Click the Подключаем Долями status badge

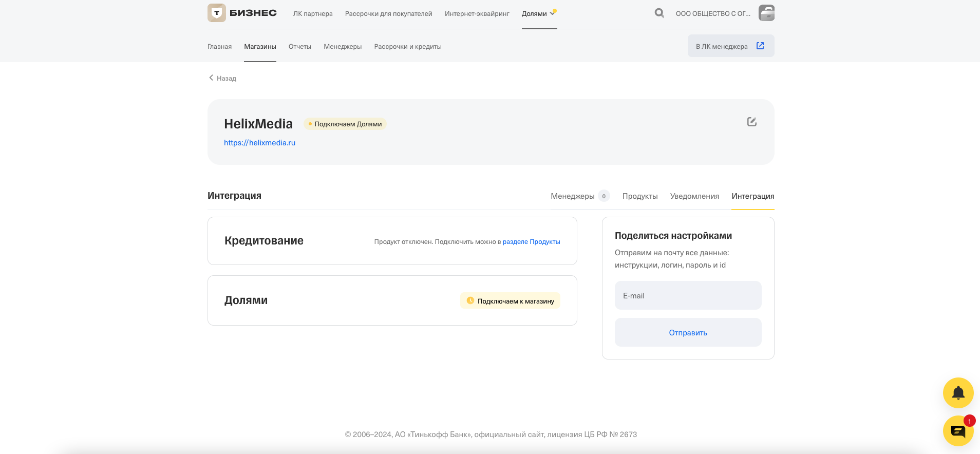[x=345, y=124]
